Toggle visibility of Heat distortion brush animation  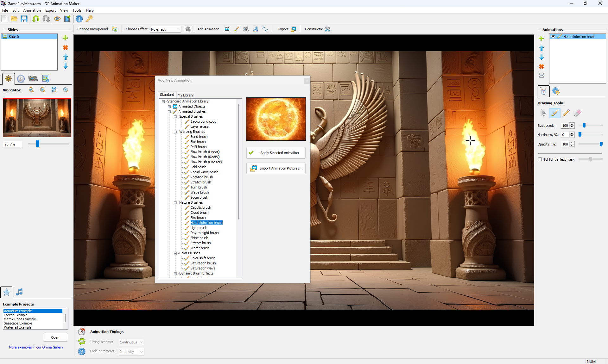click(553, 37)
